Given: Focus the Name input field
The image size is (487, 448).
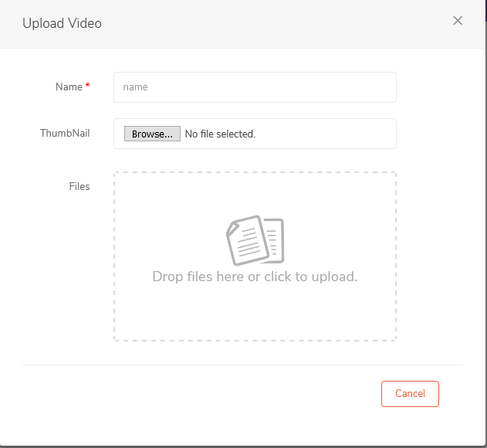Looking at the screenshot, I should coord(255,87).
